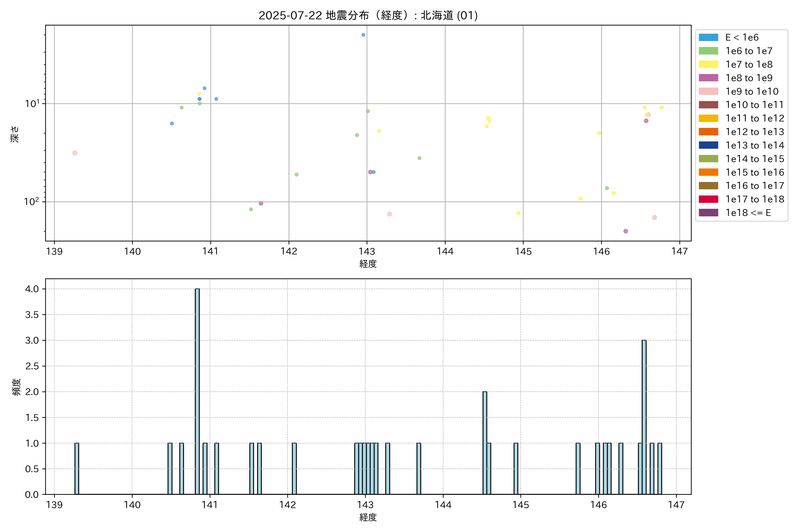Click the 深さ y-axis label
798x532 pixels.
(15, 134)
